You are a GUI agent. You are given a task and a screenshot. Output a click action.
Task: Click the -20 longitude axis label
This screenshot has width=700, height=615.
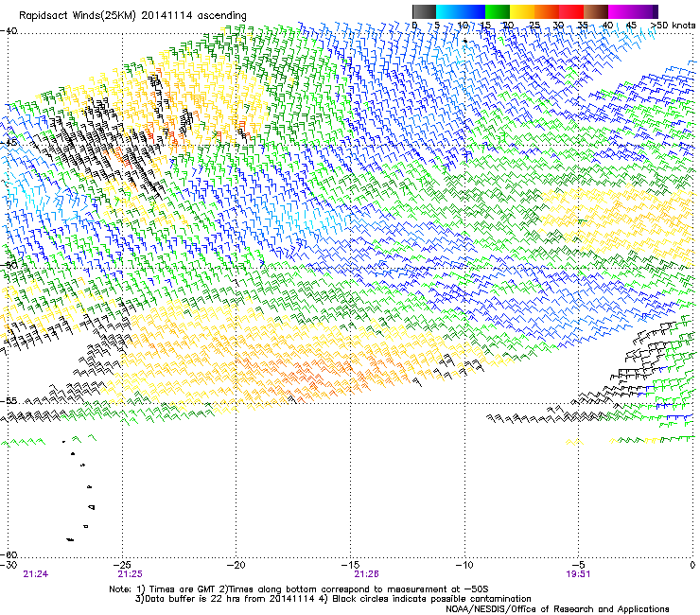tap(236, 565)
